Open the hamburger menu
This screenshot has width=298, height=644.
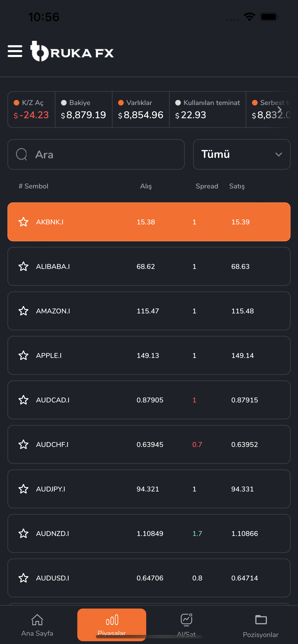coord(15,51)
